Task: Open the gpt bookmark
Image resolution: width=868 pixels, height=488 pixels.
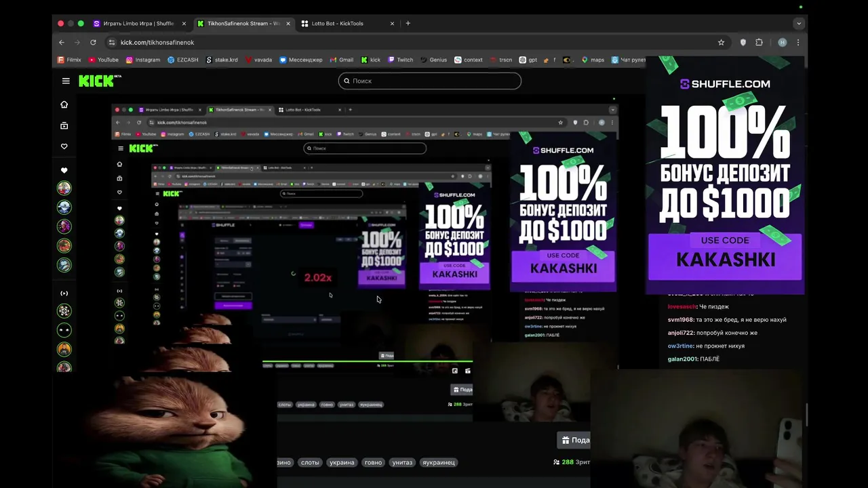Action: point(528,60)
